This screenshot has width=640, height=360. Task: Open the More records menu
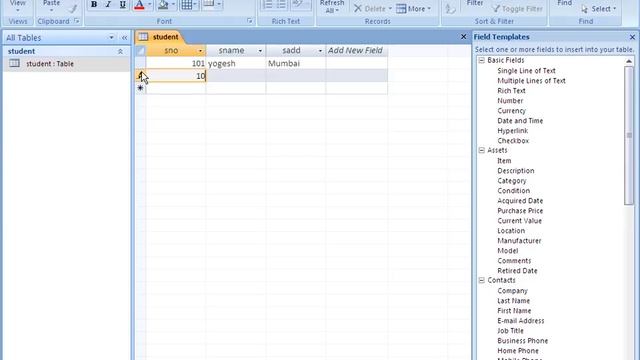[413, 9]
